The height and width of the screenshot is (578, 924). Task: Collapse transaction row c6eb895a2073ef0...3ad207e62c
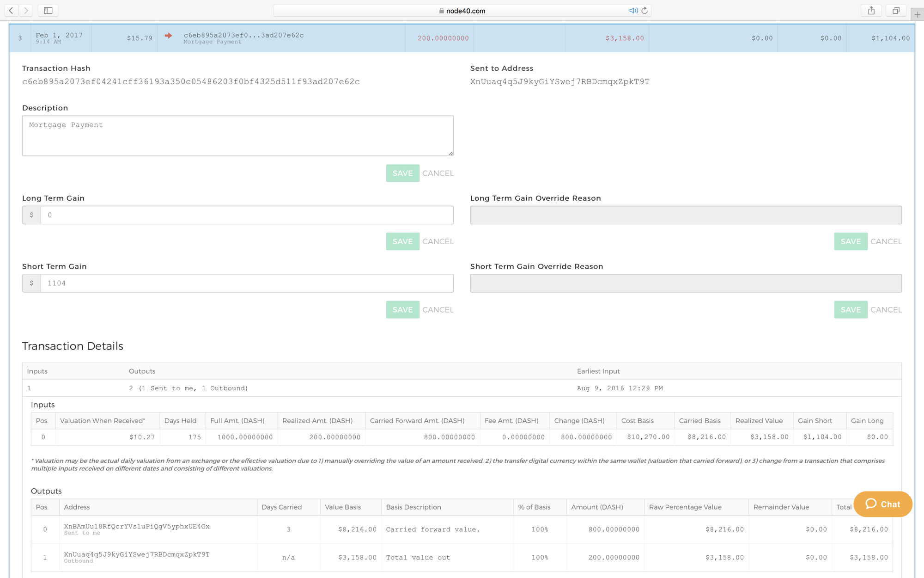click(x=462, y=38)
